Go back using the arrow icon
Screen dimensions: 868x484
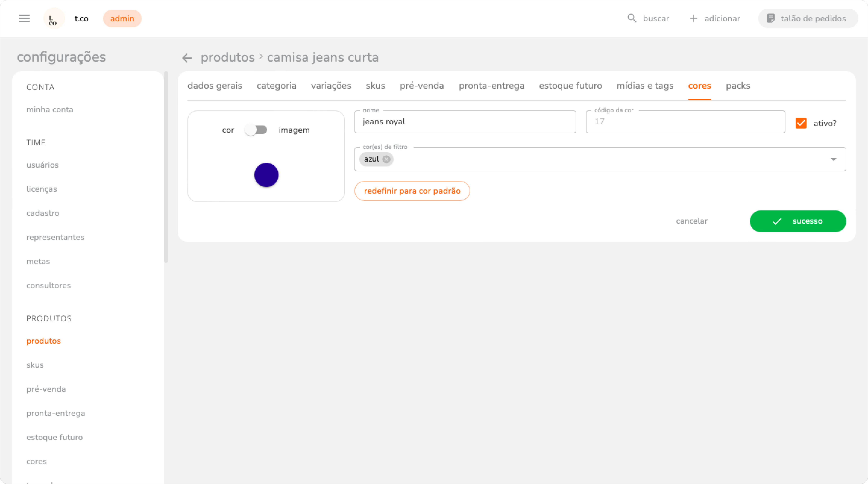pos(187,58)
